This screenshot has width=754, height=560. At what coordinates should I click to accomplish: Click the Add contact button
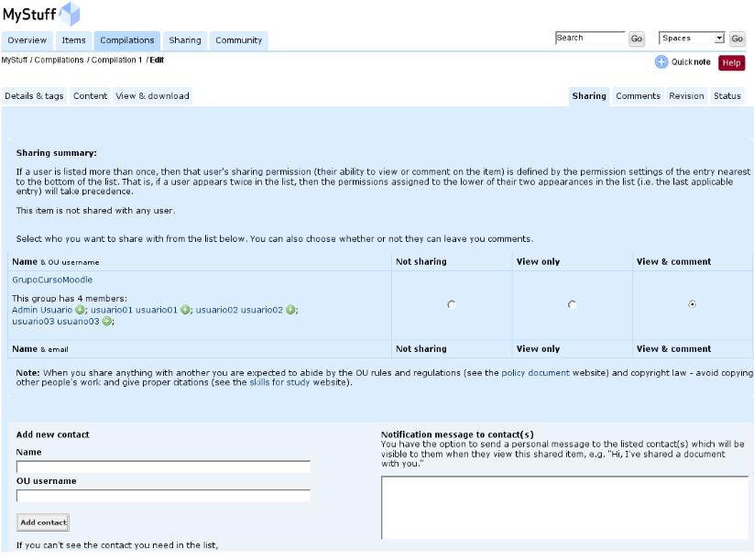pyautogui.click(x=42, y=522)
